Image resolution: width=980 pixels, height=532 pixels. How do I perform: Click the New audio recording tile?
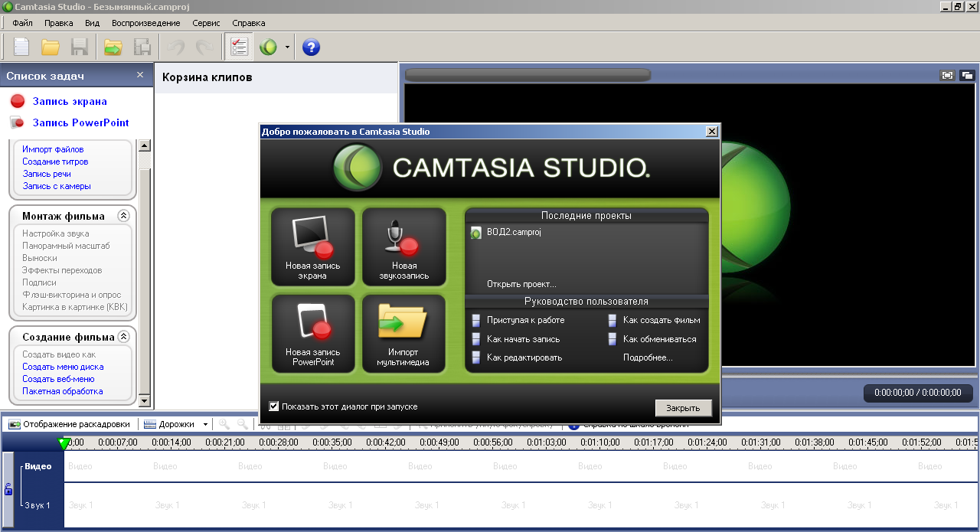(403, 247)
